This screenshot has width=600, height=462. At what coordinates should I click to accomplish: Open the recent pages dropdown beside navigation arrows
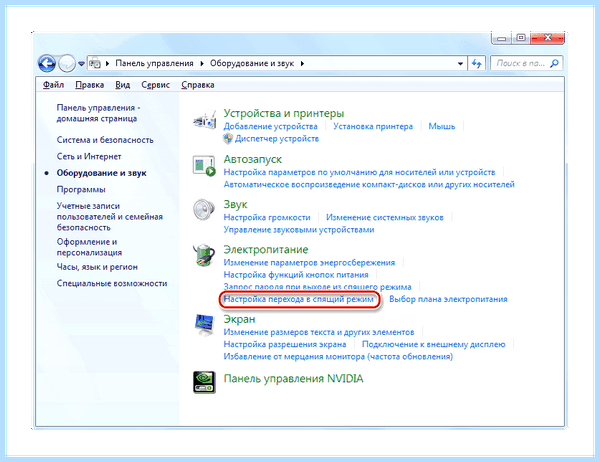(x=81, y=64)
